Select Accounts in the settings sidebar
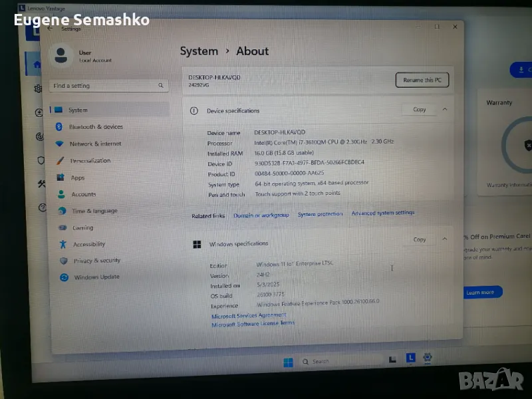This screenshot has width=532, height=399. coord(84,194)
